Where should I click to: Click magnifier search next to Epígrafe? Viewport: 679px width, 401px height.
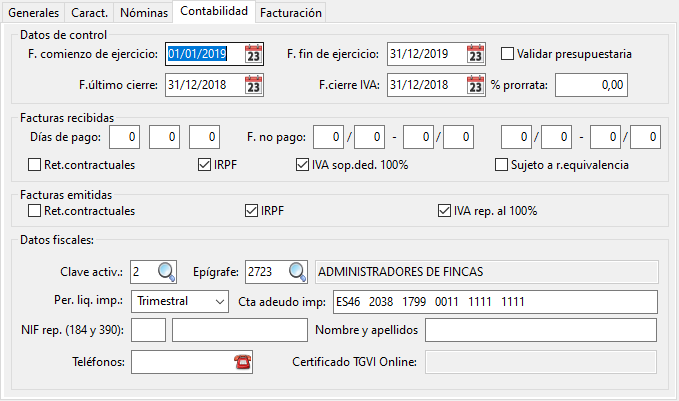(298, 271)
